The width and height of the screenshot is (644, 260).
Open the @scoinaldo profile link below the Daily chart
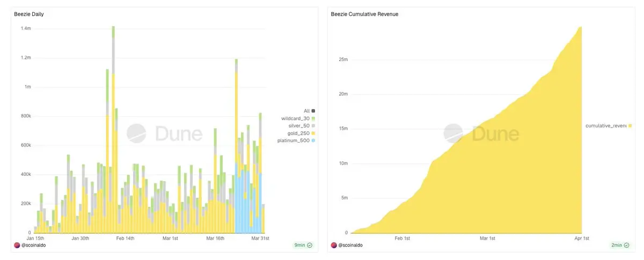(32, 245)
